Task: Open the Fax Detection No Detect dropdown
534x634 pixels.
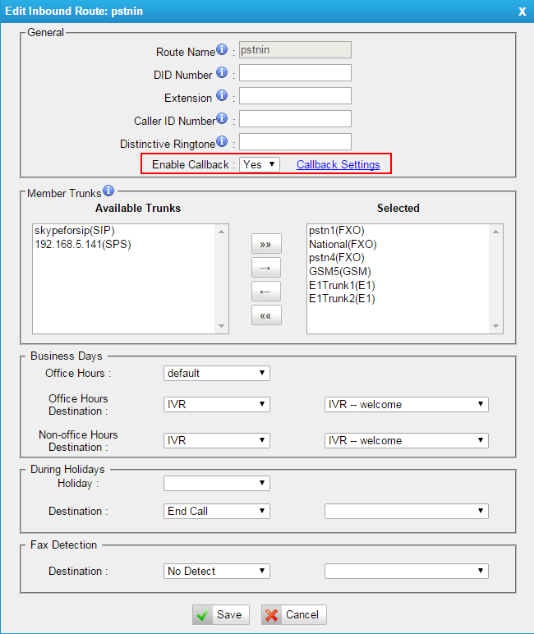Action: (217, 571)
